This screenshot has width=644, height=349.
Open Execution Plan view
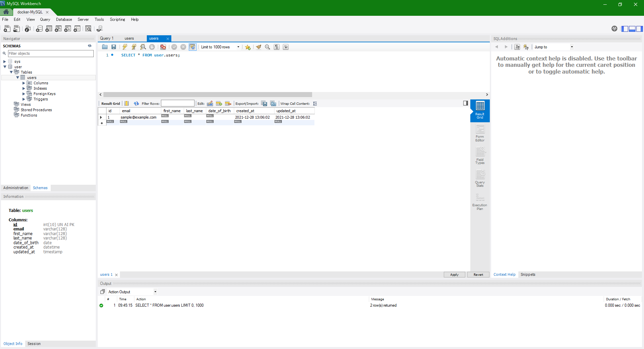pos(480,202)
